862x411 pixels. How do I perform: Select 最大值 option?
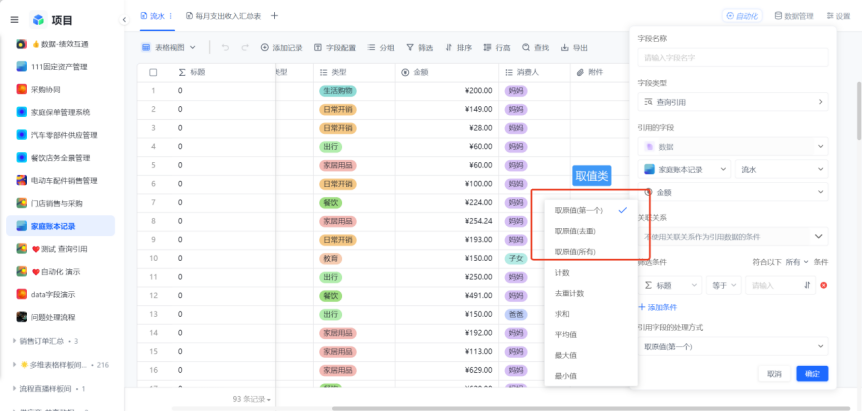point(591,355)
